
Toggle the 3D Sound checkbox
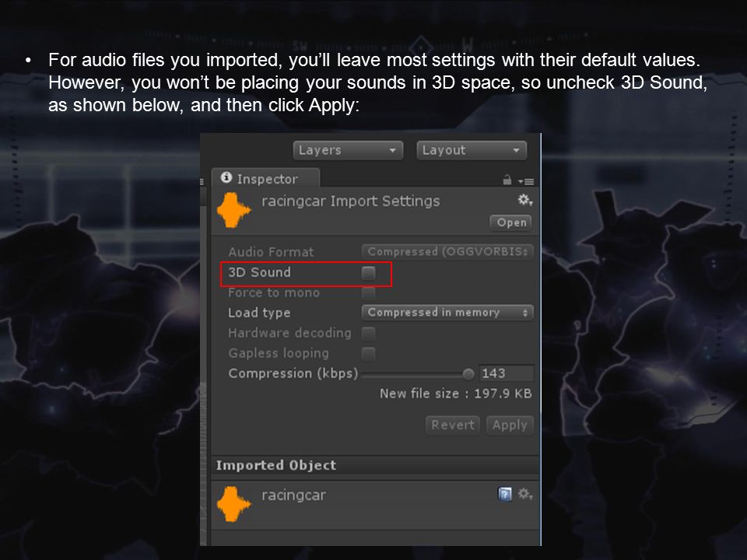point(368,273)
